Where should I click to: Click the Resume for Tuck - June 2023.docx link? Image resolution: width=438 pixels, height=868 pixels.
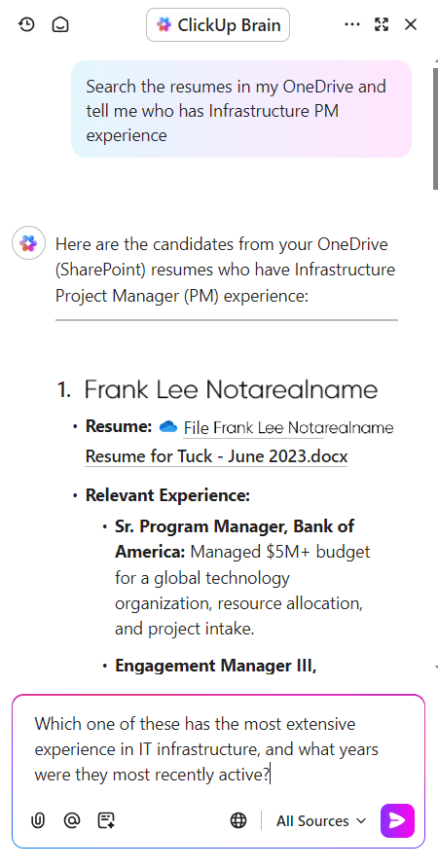[216, 456]
